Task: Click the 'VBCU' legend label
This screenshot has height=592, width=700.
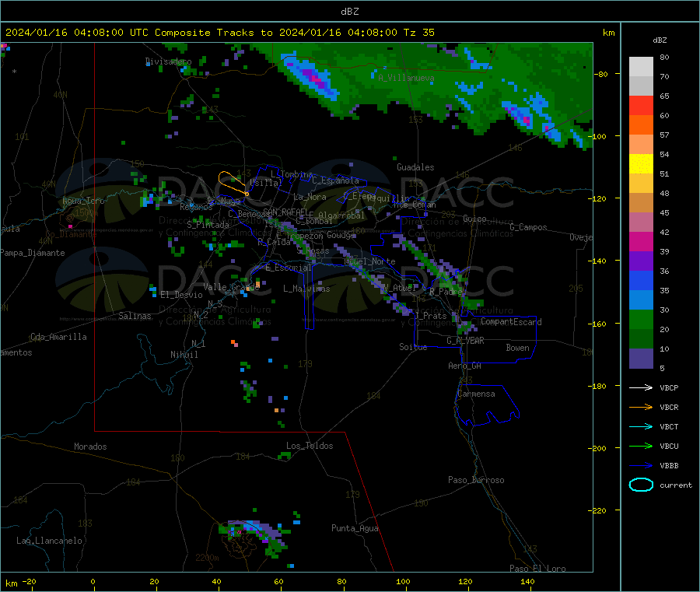Action: pyautogui.click(x=669, y=446)
